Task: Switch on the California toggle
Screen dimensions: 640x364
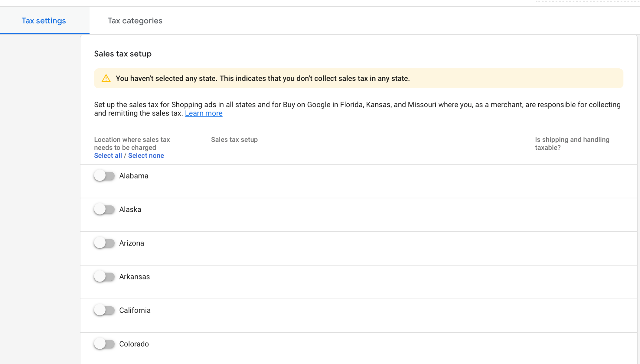Action: [104, 310]
